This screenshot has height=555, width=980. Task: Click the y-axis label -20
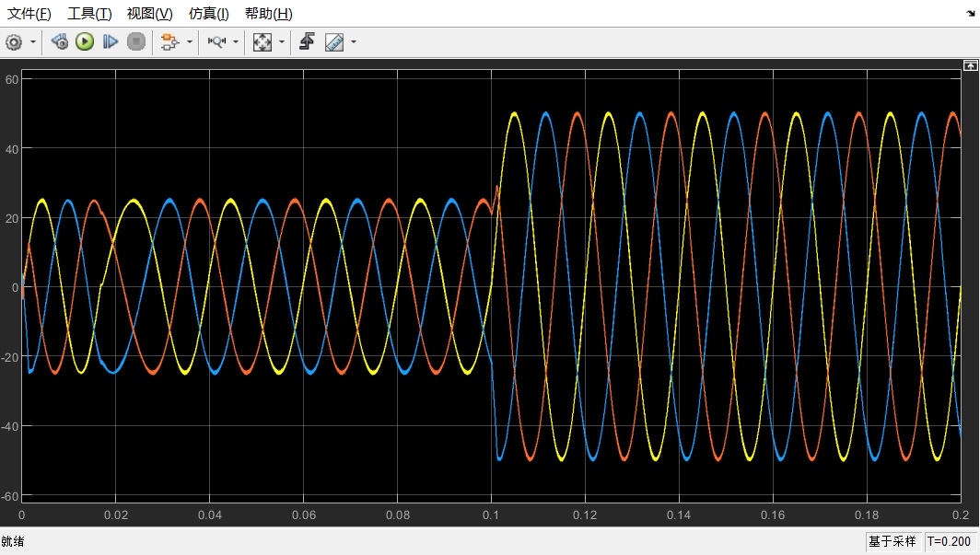click(9, 357)
